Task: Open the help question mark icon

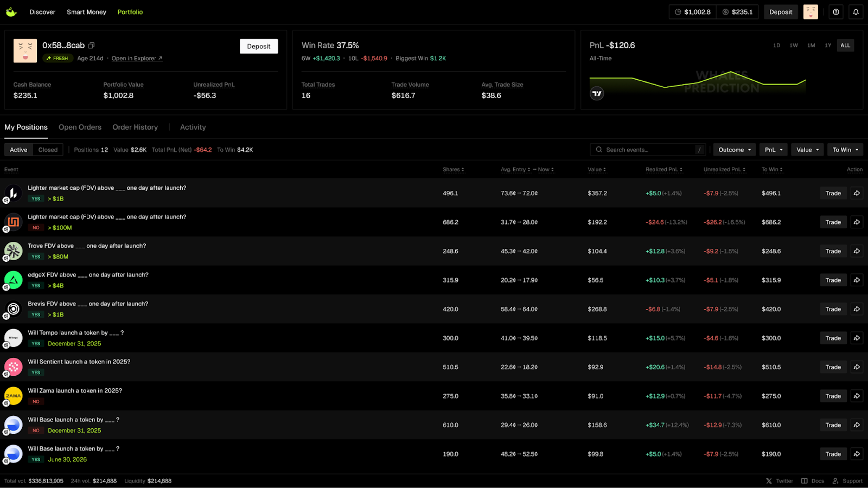Action: pos(836,12)
